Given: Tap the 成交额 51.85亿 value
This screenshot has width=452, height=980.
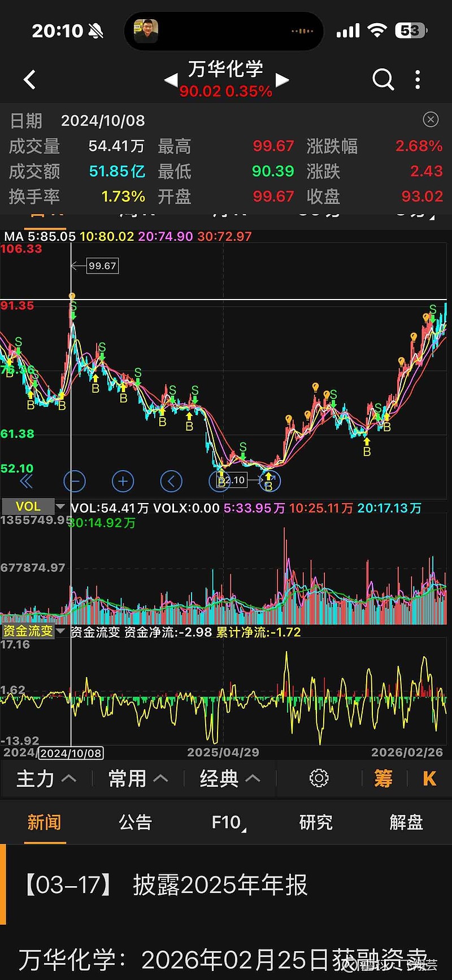Looking at the screenshot, I should [117, 171].
